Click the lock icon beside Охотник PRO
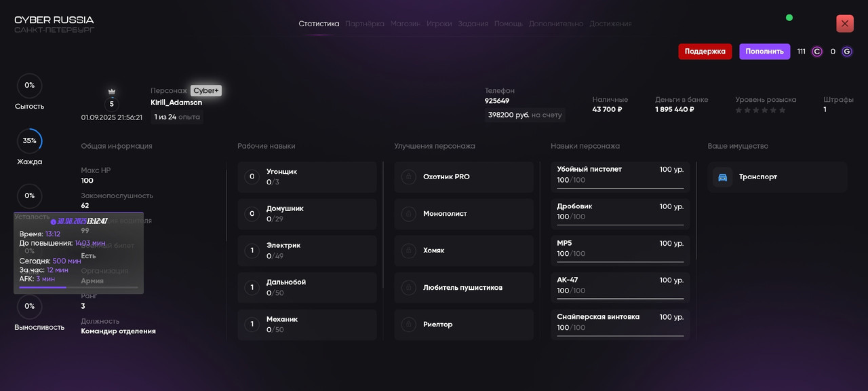Screen dimensions: 868x391 408,177
